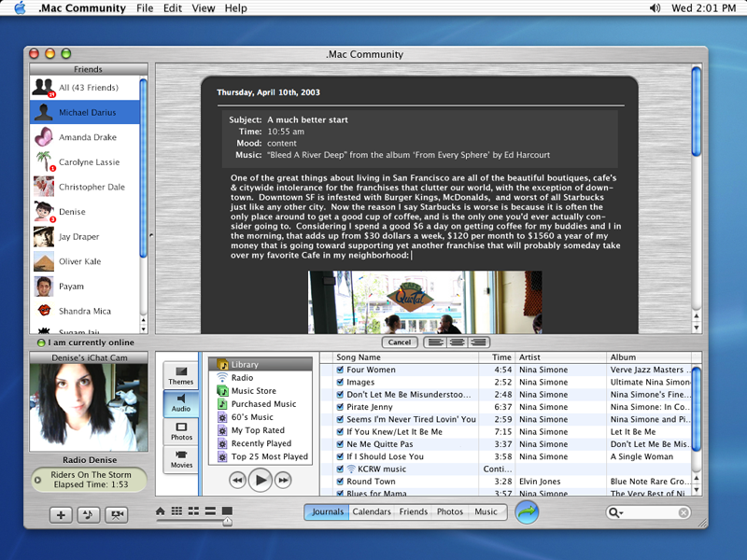Uncheck the KCRW music stream
The image size is (747, 560).
(340, 469)
